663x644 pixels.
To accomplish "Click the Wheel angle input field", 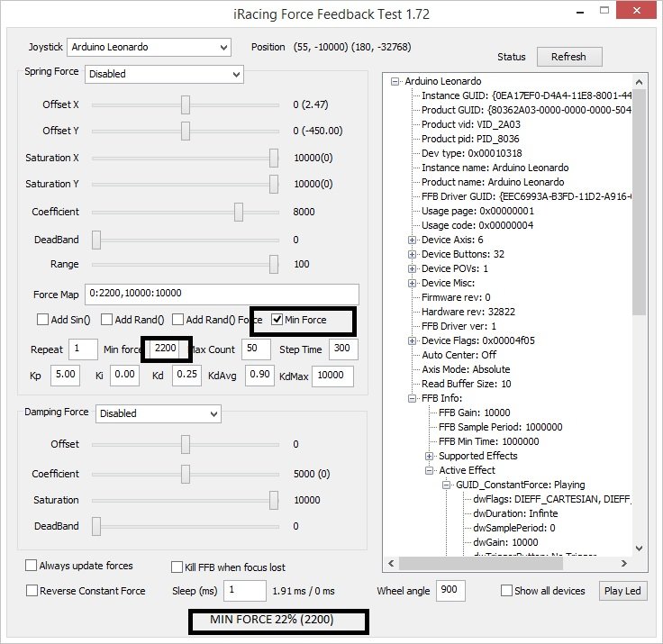I will click(450, 591).
